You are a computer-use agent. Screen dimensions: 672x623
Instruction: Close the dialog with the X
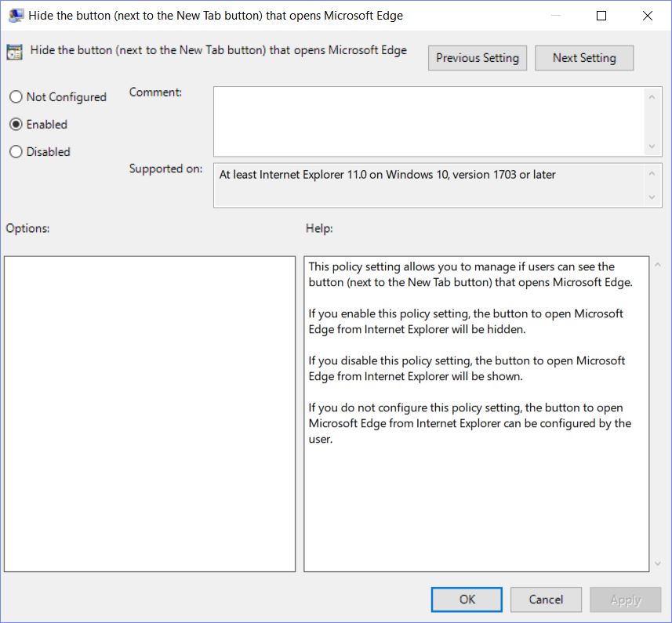pos(648,16)
